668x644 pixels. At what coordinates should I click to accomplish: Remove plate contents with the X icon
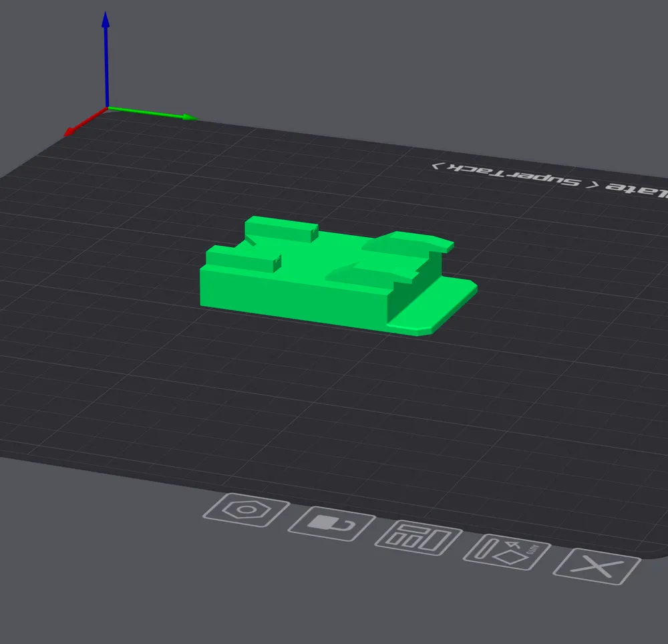597,567
